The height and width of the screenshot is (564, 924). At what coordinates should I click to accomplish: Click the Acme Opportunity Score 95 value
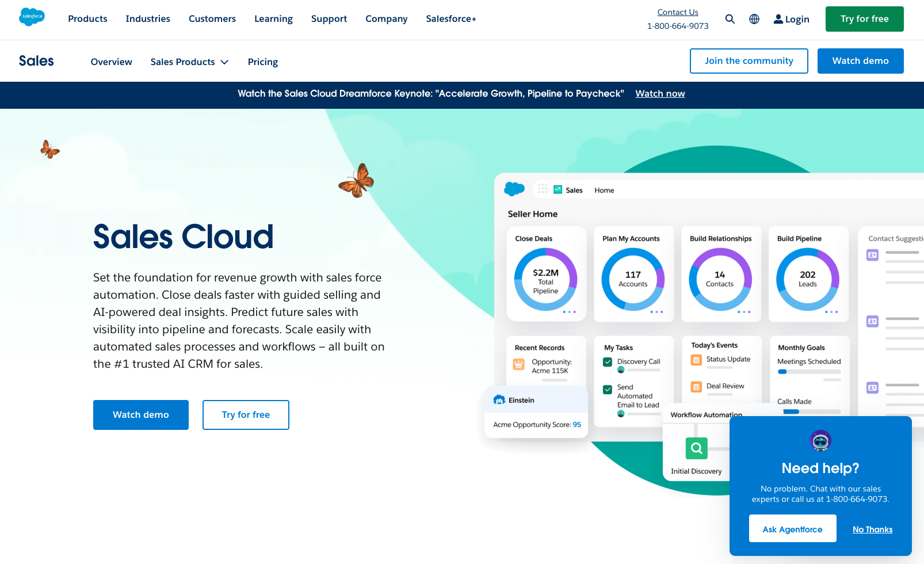click(576, 425)
